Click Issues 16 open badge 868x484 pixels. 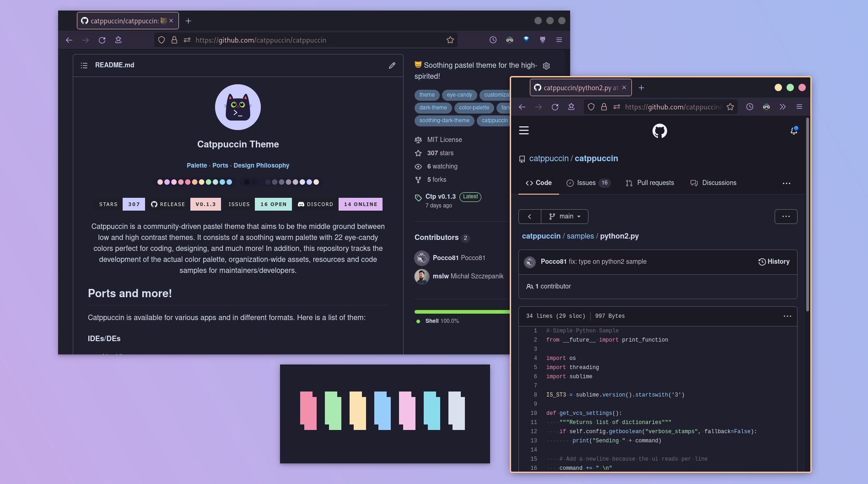[x=258, y=204]
